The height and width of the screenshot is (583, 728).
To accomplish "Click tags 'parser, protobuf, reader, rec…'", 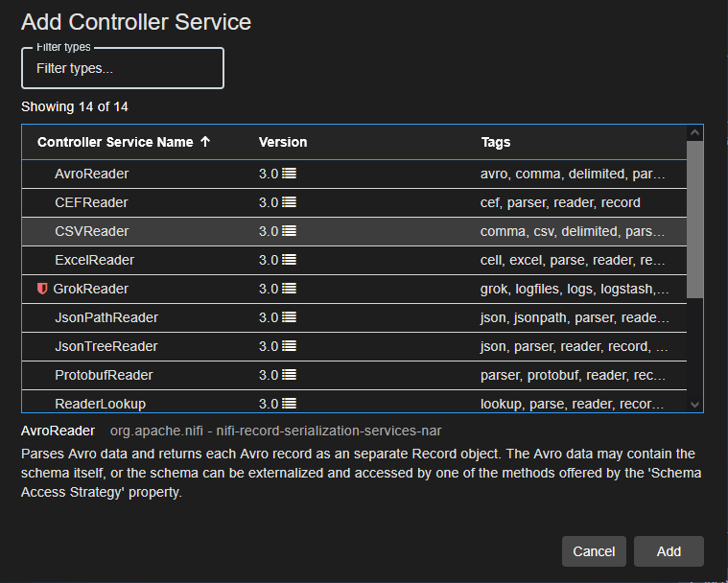I will [573, 375].
